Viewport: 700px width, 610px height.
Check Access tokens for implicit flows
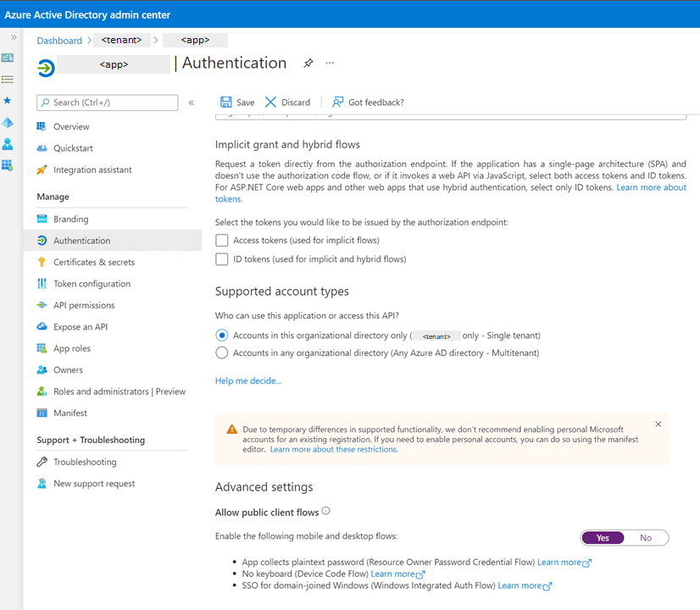[222, 240]
